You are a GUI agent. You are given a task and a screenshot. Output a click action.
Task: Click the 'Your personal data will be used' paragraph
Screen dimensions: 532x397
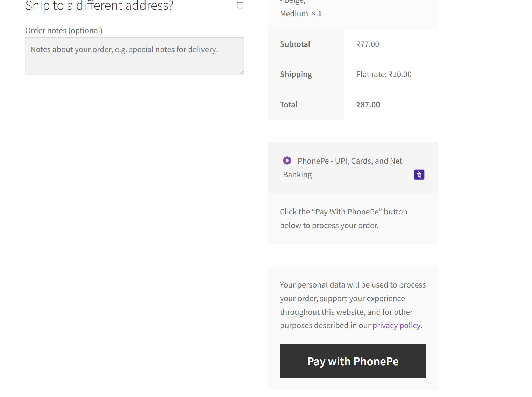353,305
